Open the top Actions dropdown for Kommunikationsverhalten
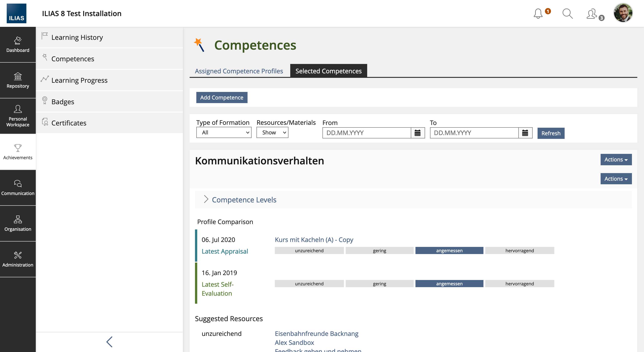644x352 pixels. coord(616,159)
